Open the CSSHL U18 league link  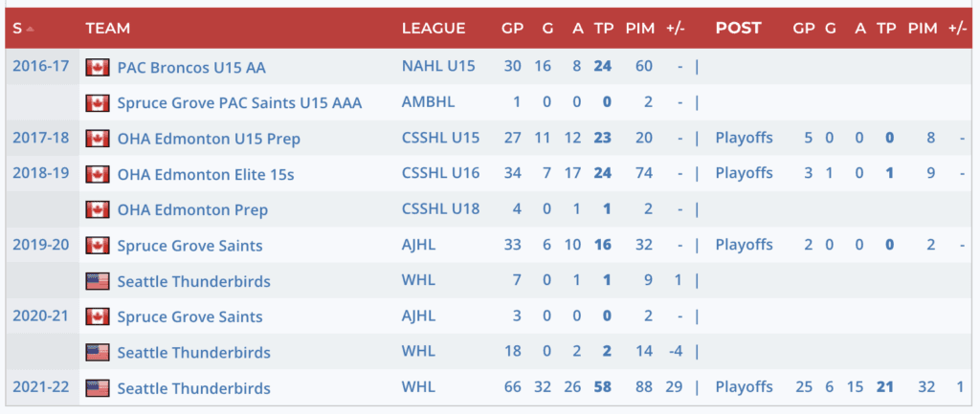[440, 209]
